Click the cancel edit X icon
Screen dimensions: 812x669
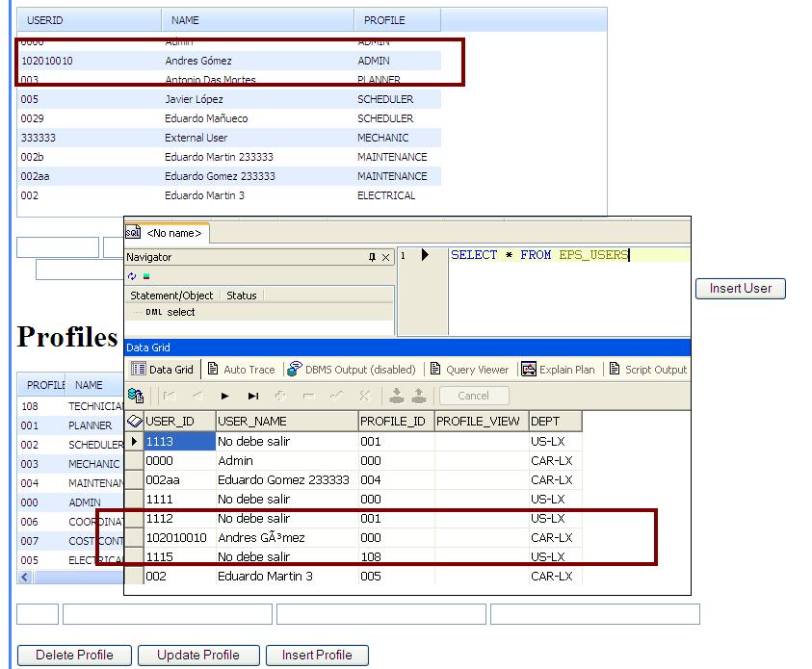(364, 396)
